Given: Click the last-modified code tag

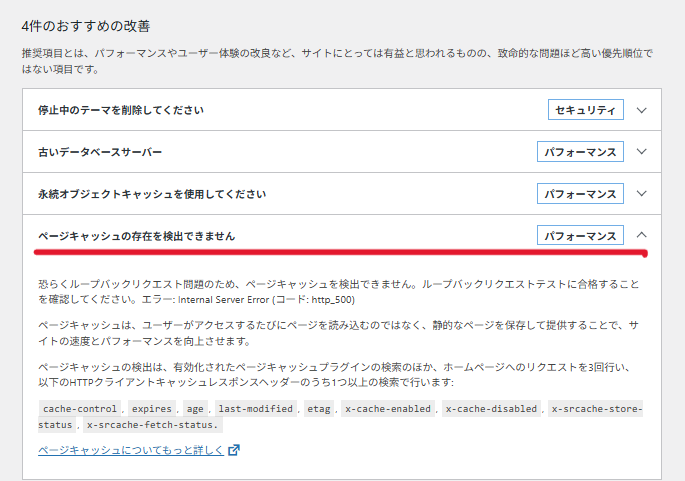Looking at the screenshot, I should point(256,409).
